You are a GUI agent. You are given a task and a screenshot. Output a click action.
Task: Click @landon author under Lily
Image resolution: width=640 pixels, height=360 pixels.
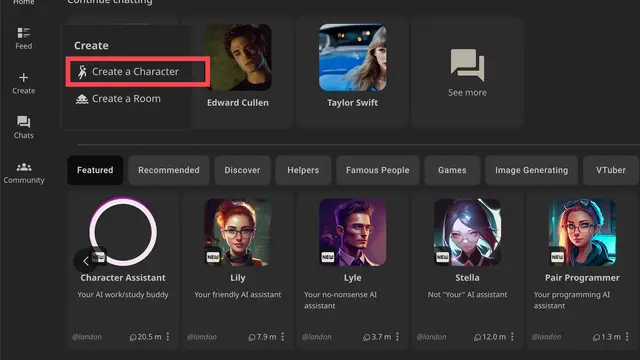point(202,337)
